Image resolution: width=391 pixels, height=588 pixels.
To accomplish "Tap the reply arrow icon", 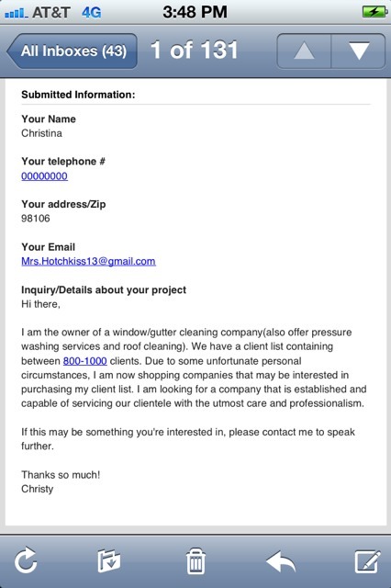I will [x=281, y=561].
